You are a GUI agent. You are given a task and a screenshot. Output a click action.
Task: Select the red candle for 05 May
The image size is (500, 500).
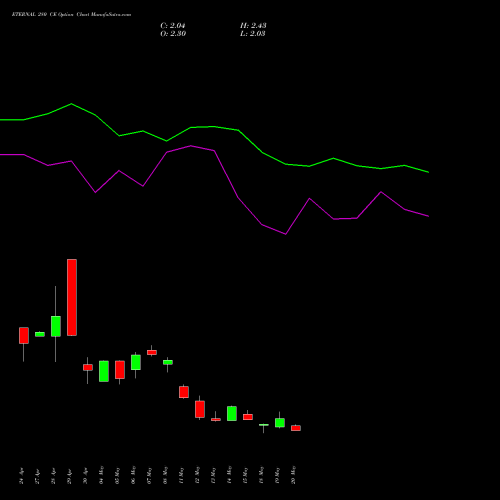coord(120,370)
